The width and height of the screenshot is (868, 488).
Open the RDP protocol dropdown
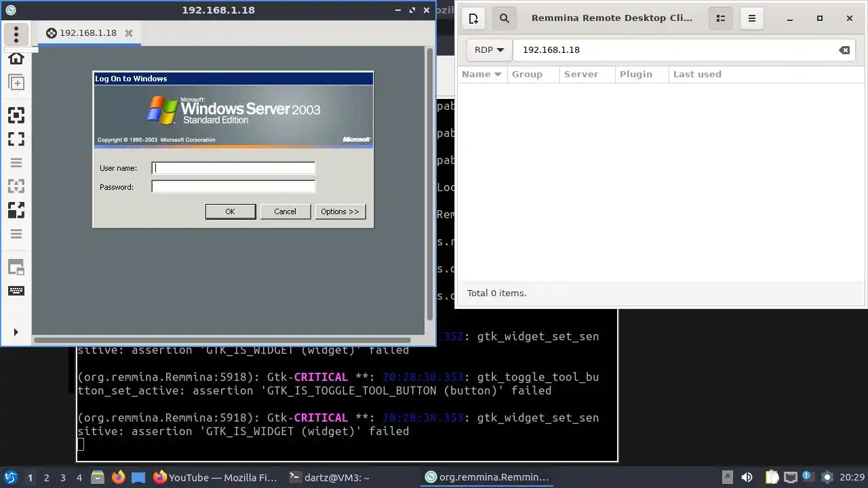pyautogui.click(x=489, y=50)
